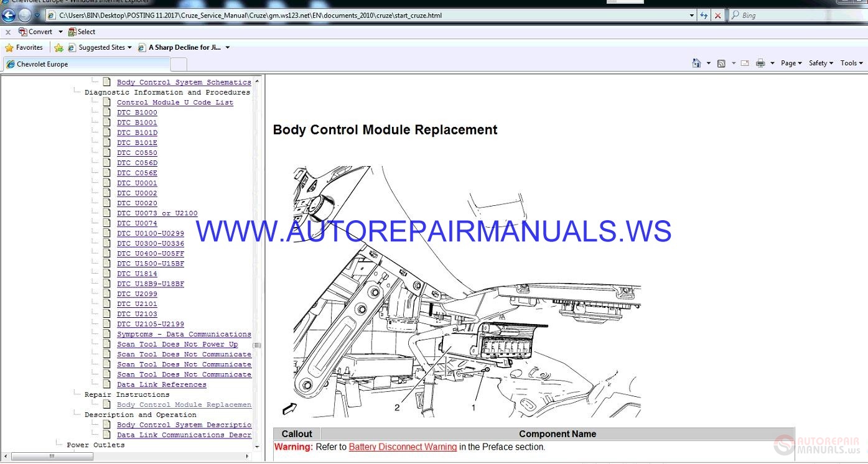
Task: Click the RSS Feeds icon
Action: tap(721, 63)
